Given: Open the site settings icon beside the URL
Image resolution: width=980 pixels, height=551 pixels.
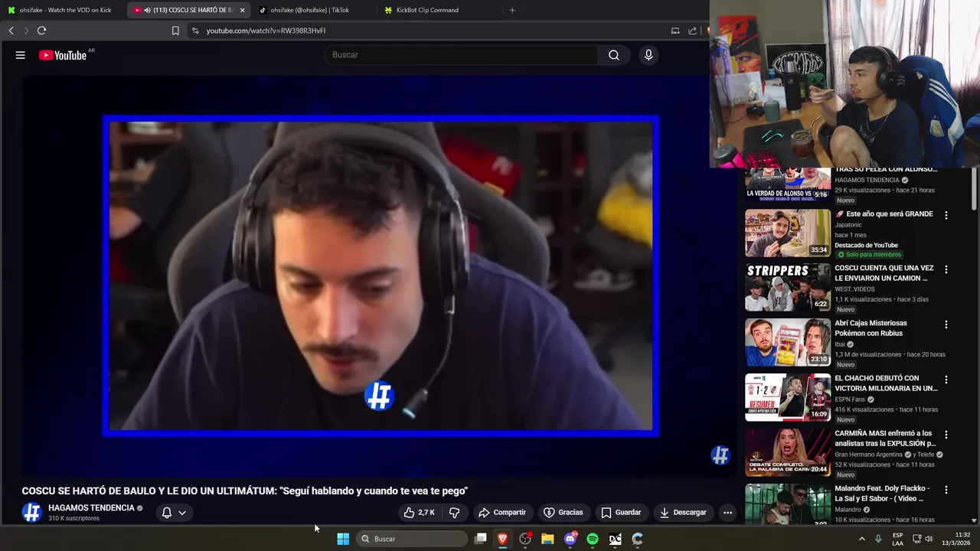Looking at the screenshot, I should [195, 31].
